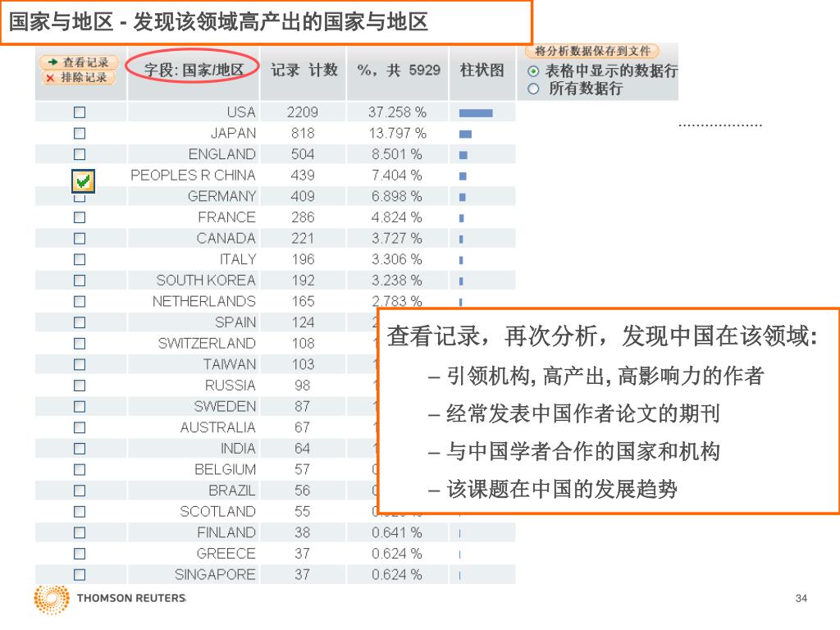
Task: Tick the JAPAN row checkbox
Action: (80, 134)
